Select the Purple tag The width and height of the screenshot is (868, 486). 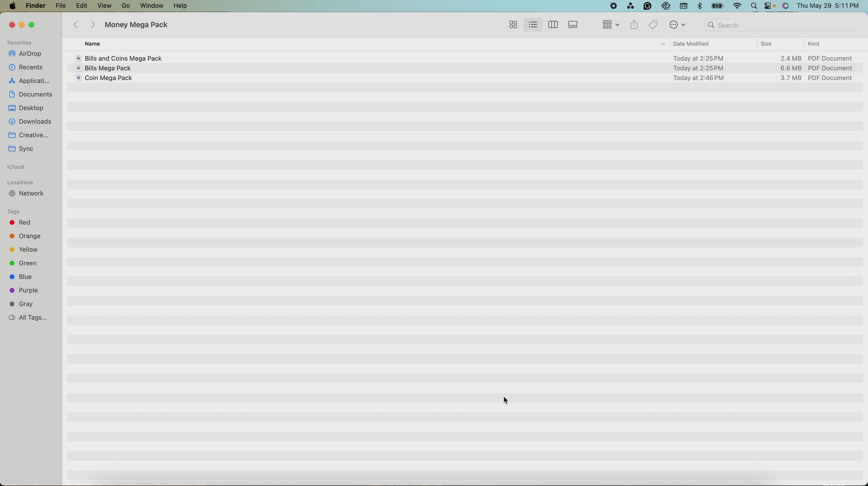click(28, 290)
